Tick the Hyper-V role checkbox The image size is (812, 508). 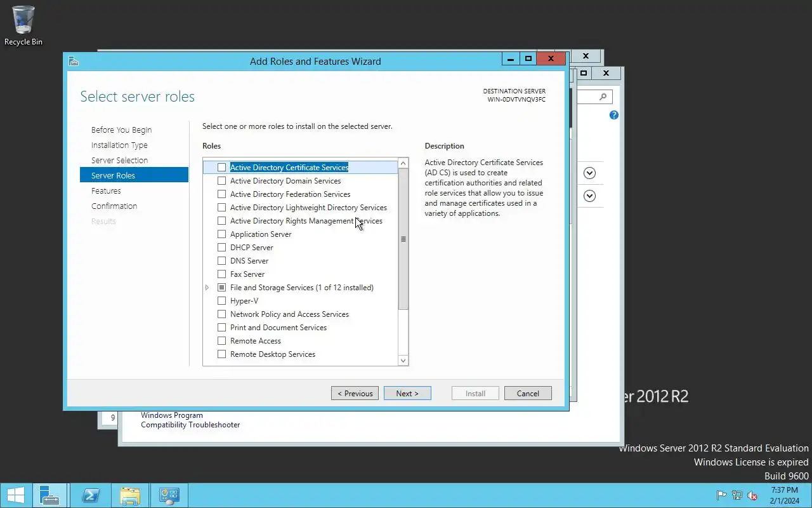(221, 301)
